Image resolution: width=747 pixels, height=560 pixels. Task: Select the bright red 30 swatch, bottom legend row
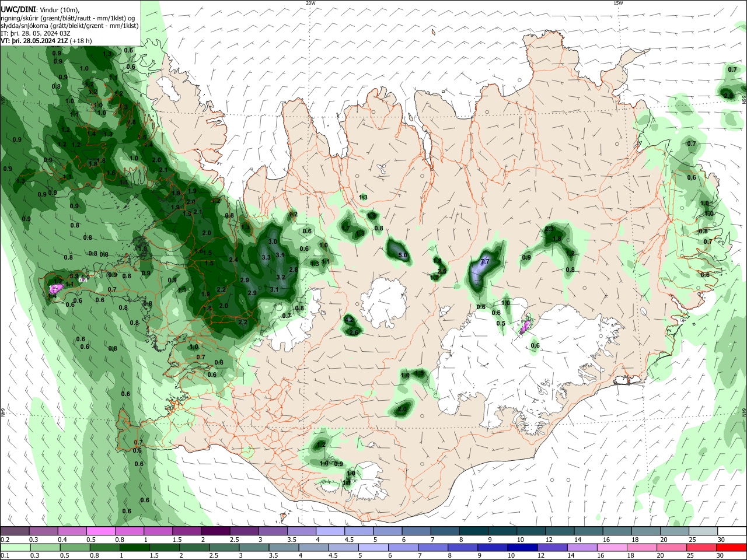click(732, 548)
